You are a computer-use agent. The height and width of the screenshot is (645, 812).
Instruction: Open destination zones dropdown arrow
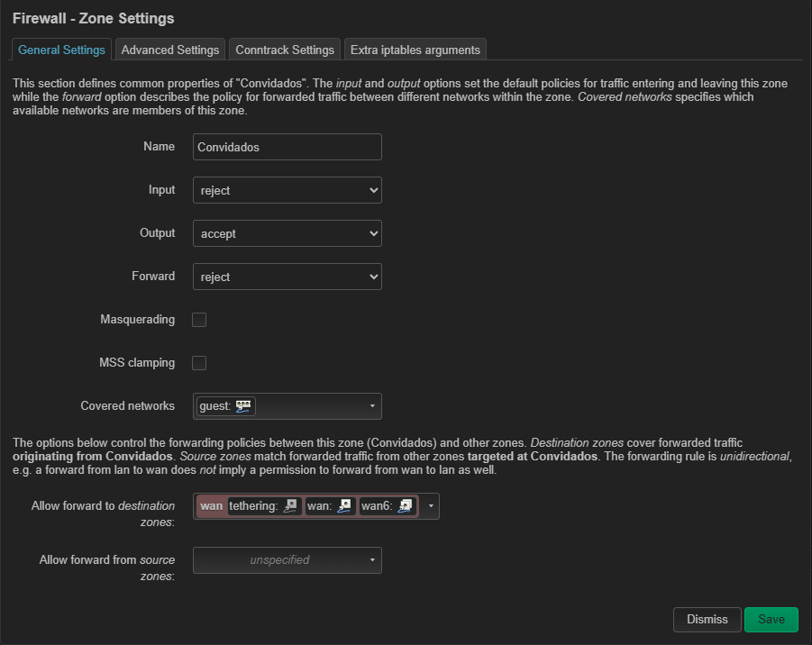pyautogui.click(x=431, y=506)
